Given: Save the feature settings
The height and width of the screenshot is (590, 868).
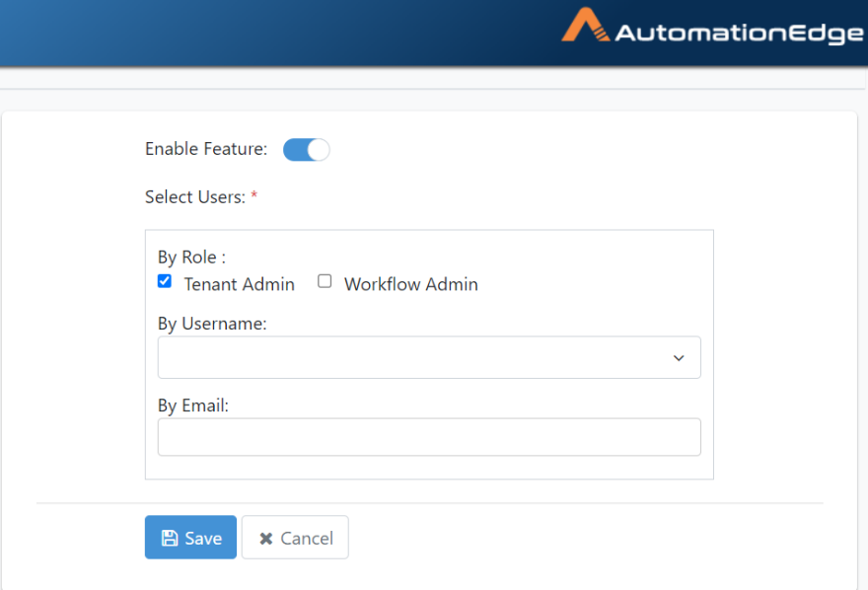Looking at the screenshot, I should 190,538.
